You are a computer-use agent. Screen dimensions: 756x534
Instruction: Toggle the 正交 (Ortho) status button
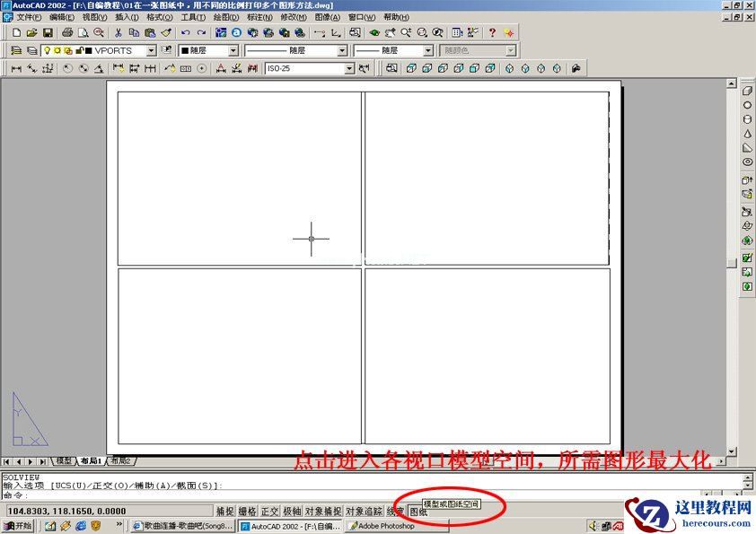269,511
